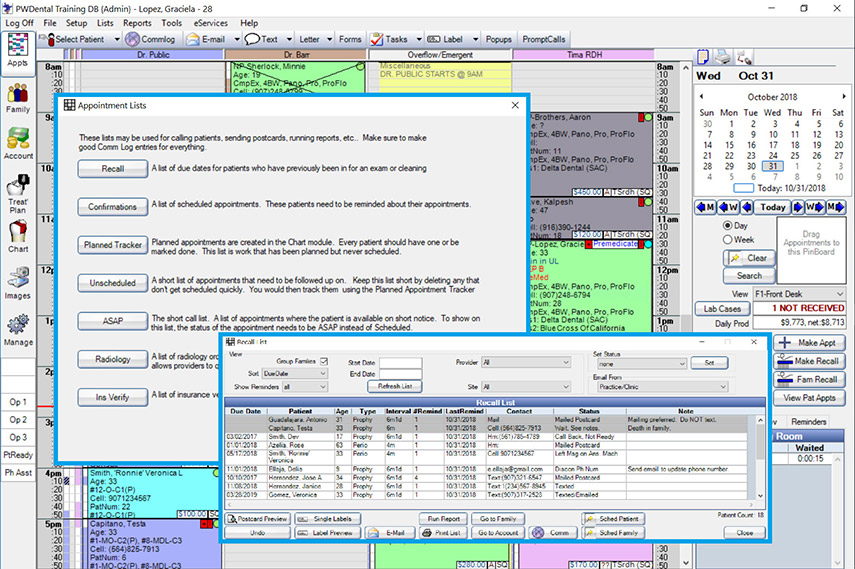Open the Log Off menu
The image size is (855, 569).
tap(20, 23)
